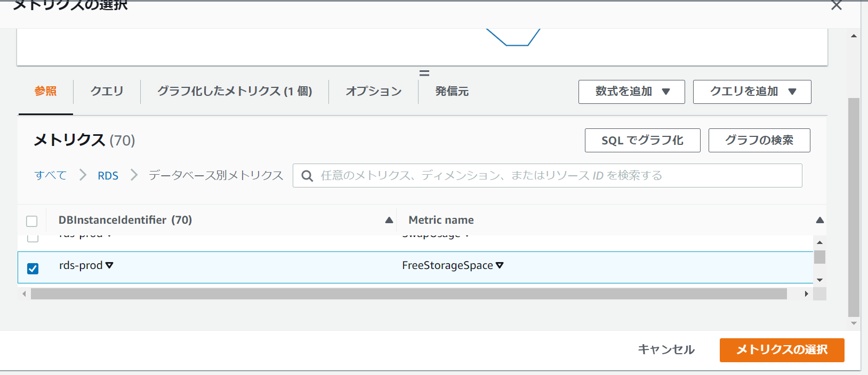Click the search magnifier icon
This screenshot has width=868, height=375.
coord(307,176)
